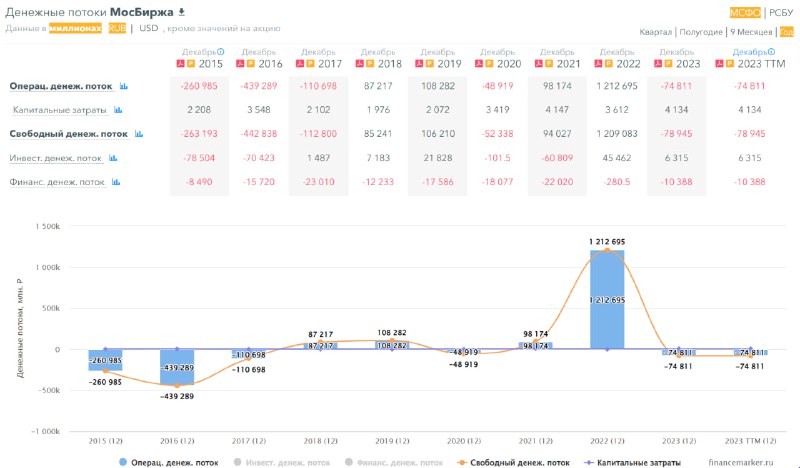Viewport: 800px width, 468px height.
Task: Select Полугодие period
Action: pos(701,32)
